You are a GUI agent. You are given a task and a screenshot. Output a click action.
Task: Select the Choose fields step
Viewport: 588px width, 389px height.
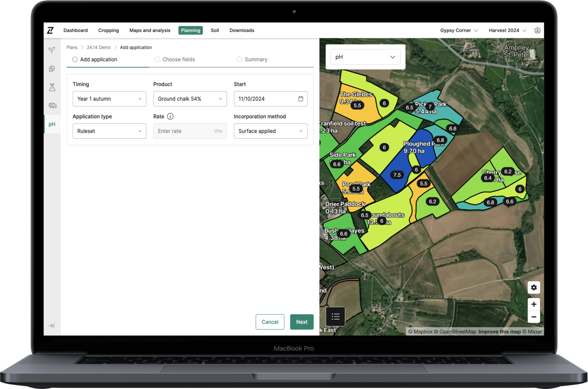(x=157, y=59)
